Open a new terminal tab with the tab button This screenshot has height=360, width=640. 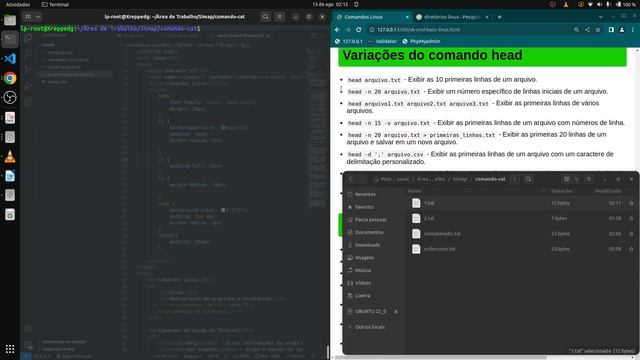click(28, 17)
